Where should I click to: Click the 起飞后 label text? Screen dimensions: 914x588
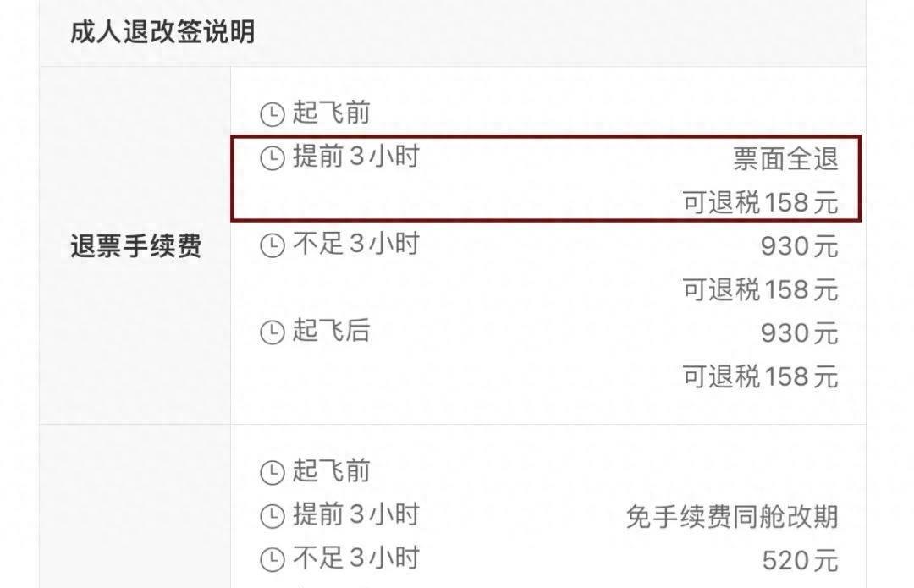(x=331, y=331)
